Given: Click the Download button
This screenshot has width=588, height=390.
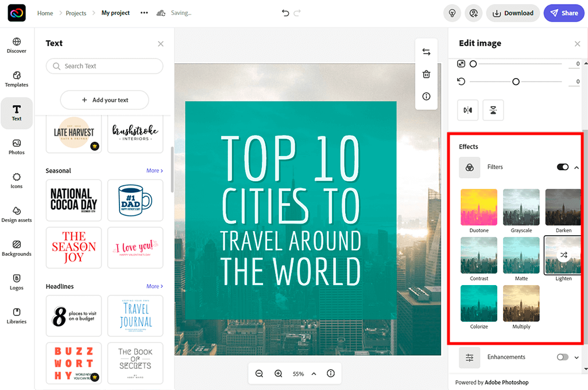Looking at the screenshot, I should pos(513,13).
